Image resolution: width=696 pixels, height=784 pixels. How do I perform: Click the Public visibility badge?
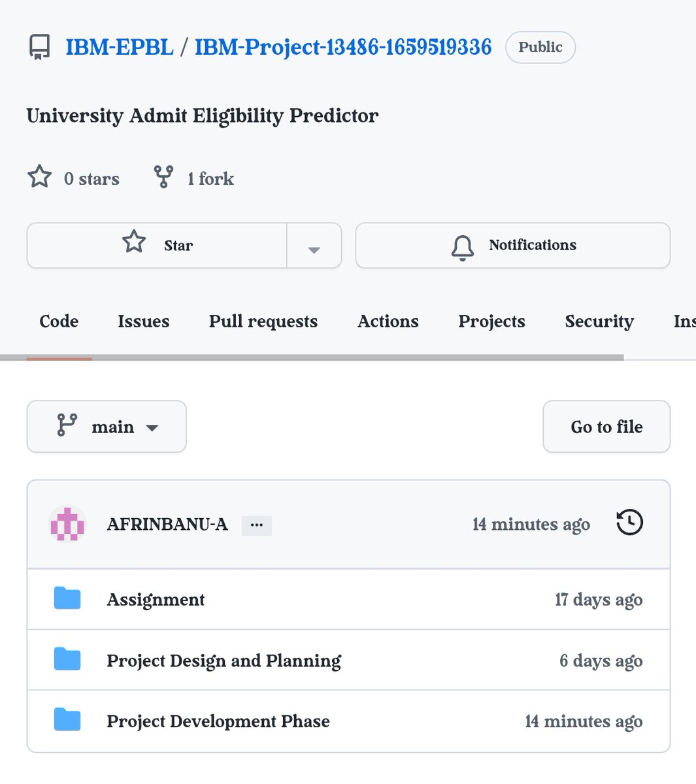coord(540,47)
